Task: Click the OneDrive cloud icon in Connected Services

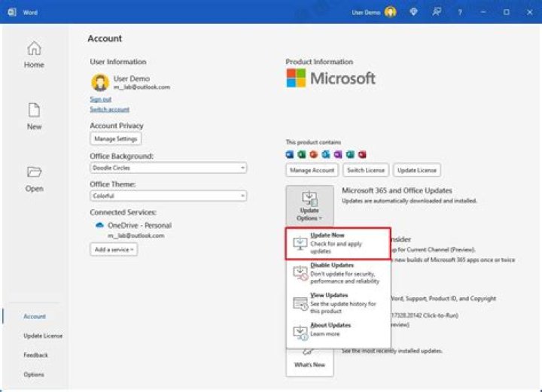Action: [99, 225]
